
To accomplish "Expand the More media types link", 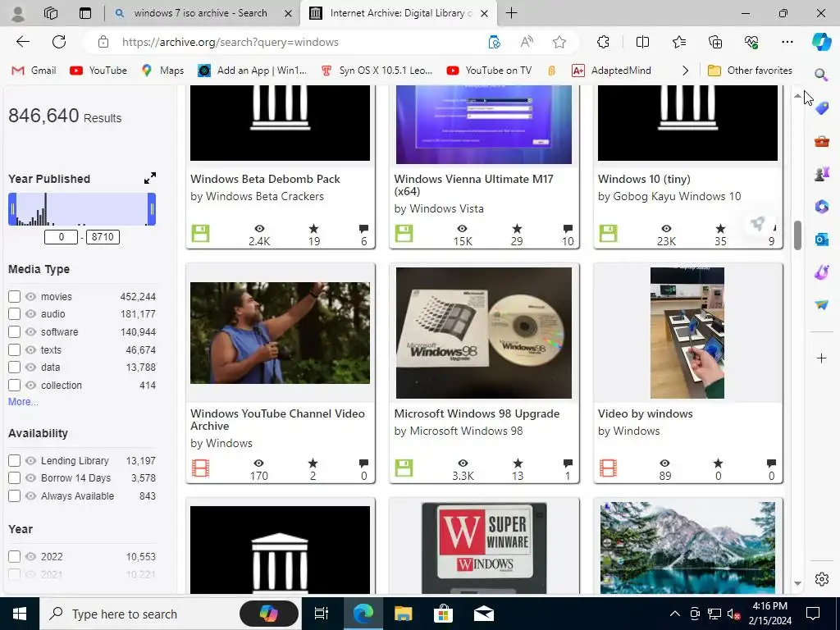I will 23,402.
